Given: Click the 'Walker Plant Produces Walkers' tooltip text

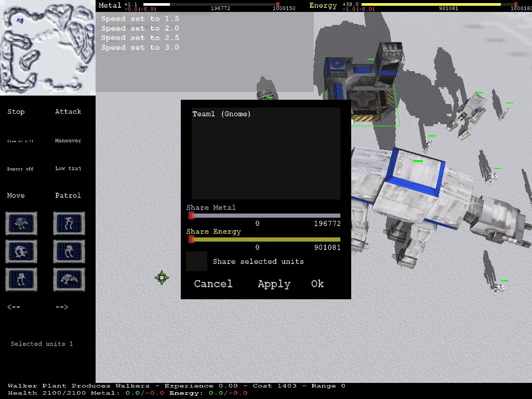Looking at the screenshot, I should (x=79, y=386).
